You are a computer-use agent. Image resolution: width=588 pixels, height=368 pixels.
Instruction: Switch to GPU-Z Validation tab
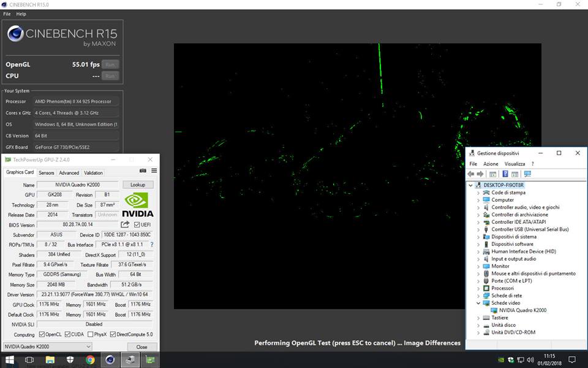(93, 173)
